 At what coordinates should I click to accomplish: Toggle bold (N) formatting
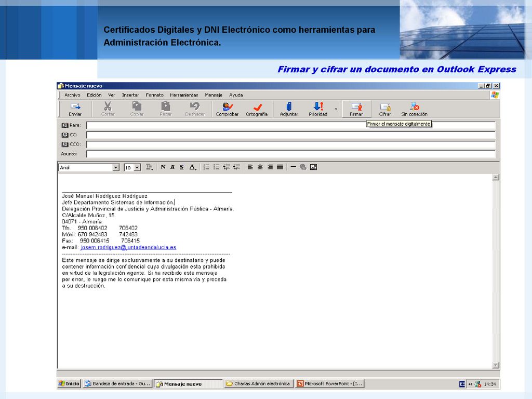163,167
